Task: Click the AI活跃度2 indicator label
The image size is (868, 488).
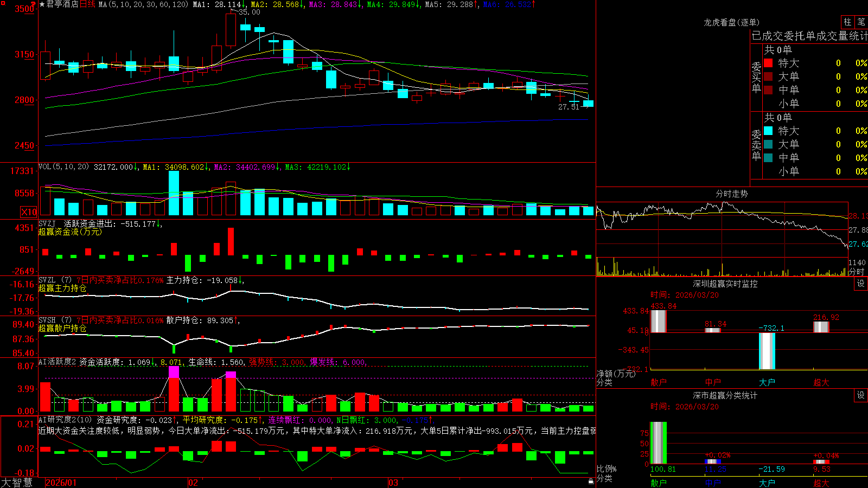Action: click(58, 362)
